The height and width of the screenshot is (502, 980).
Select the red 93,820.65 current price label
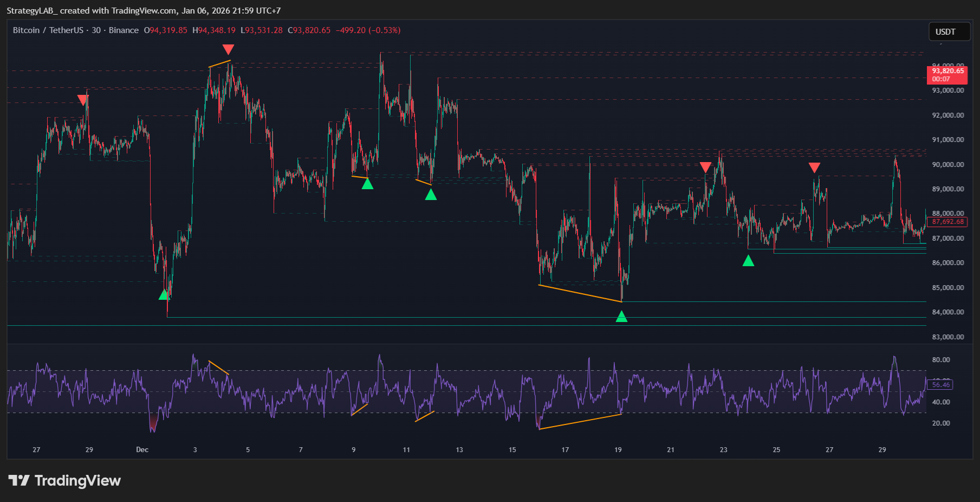(x=947, y=75)
